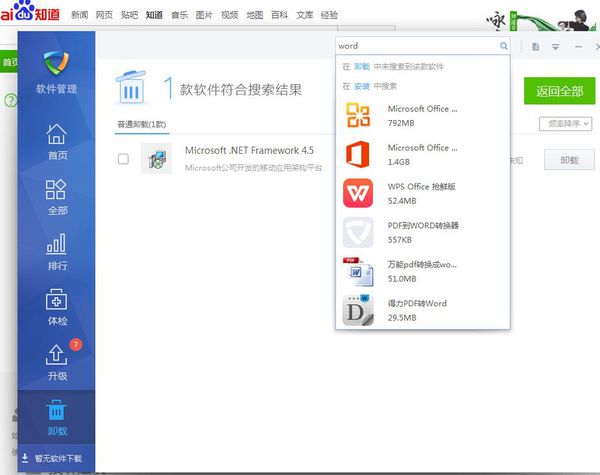Open Baidu 新闻 nav item
Image resolution: width=600 pixels, height=475 pixels.
tap(80, 15)
